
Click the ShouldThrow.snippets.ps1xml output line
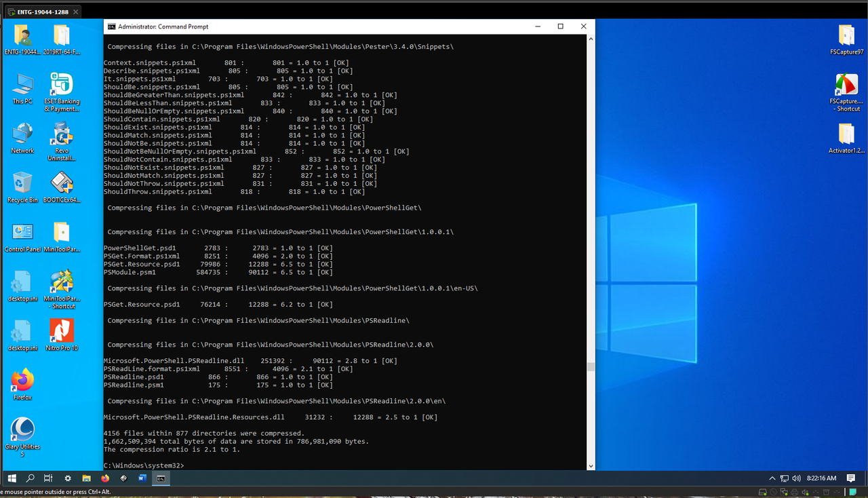pos(236,191)
